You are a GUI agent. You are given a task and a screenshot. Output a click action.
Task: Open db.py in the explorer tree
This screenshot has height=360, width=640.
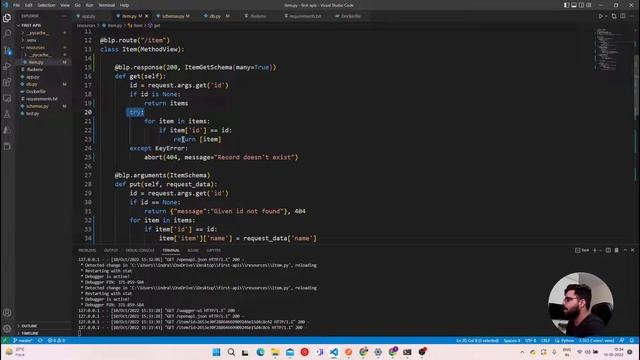pyautogui.click(x=32, y=84)
